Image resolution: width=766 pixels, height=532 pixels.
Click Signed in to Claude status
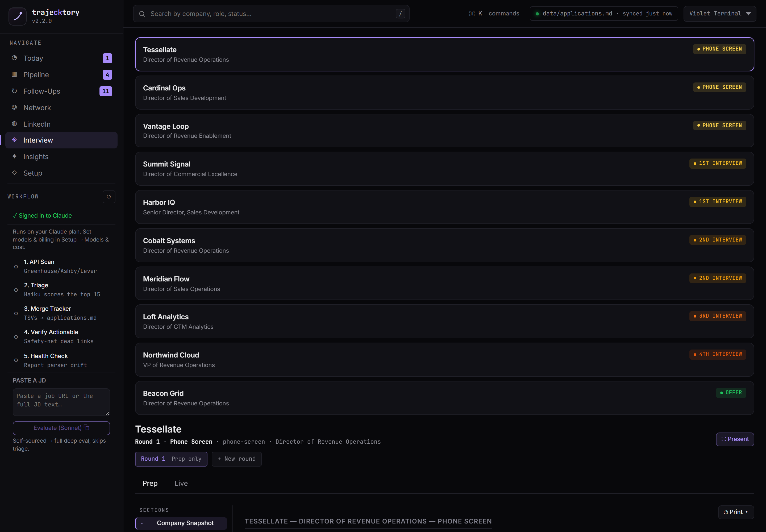(x=42, y=216)
